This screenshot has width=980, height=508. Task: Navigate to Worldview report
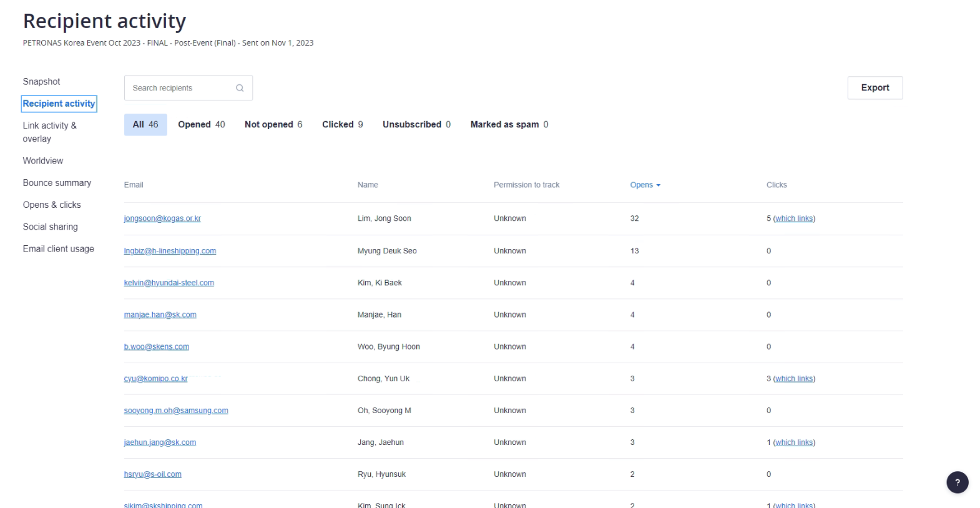[43, 161]
